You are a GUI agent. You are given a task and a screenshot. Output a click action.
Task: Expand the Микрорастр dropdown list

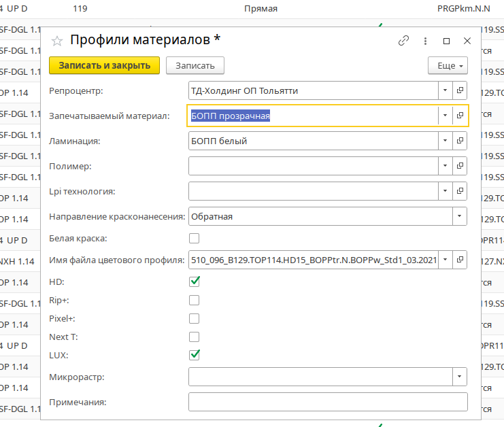[460, 376]
